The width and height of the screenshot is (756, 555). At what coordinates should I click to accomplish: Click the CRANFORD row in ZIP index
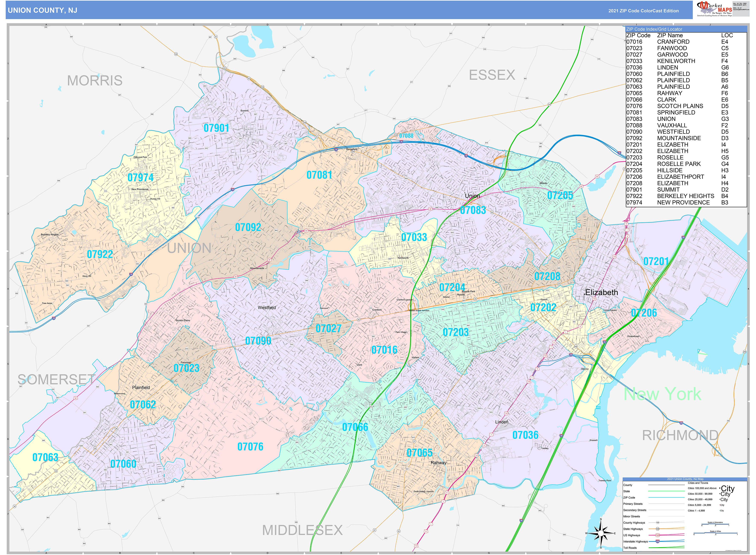coord(686,42)
